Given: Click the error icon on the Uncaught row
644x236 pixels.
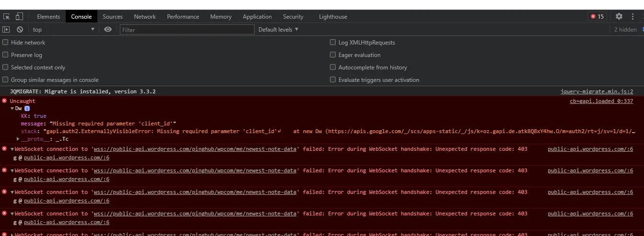Looking at the screenshot, I should coord(5,101).
